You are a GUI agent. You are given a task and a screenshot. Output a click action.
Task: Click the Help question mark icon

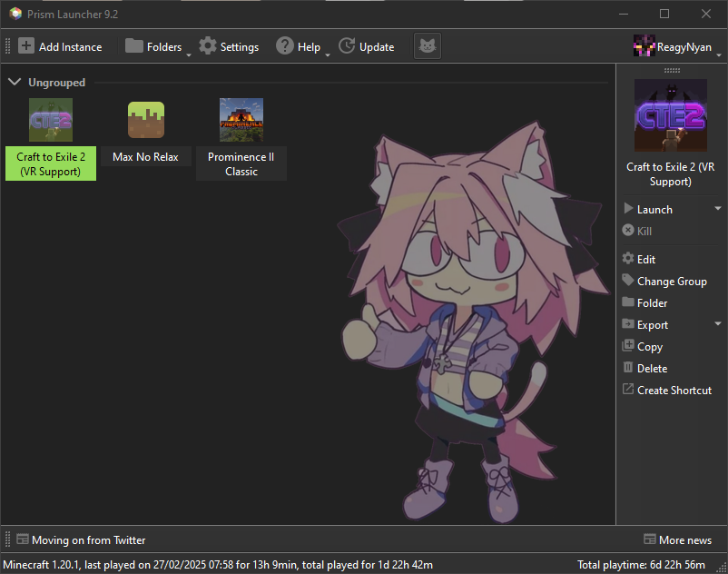[x=285, y=46]
